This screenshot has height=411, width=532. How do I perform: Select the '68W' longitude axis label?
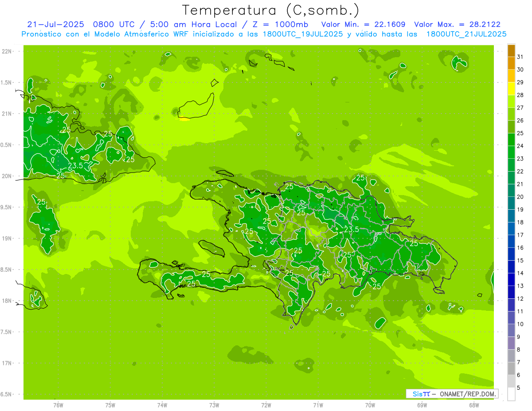pos(474,405)
